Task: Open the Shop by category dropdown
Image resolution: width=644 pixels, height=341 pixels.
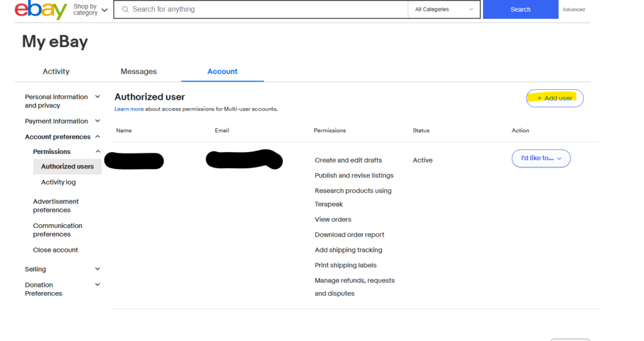Action: point(91,9)
